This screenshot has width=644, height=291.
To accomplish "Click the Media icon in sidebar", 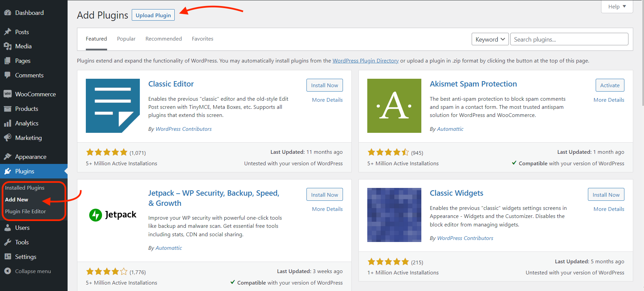I will click(x=8, y=46).
